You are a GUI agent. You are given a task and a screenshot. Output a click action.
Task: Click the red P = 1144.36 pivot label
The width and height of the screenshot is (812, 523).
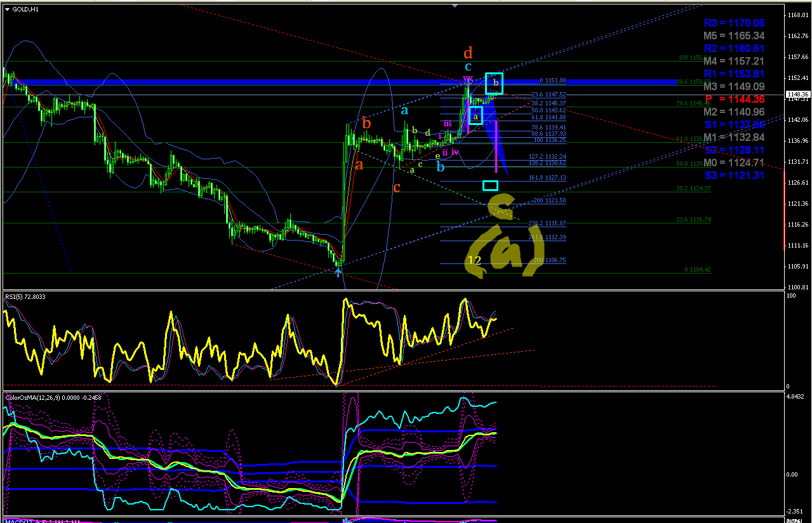click(x=734, y=99)
